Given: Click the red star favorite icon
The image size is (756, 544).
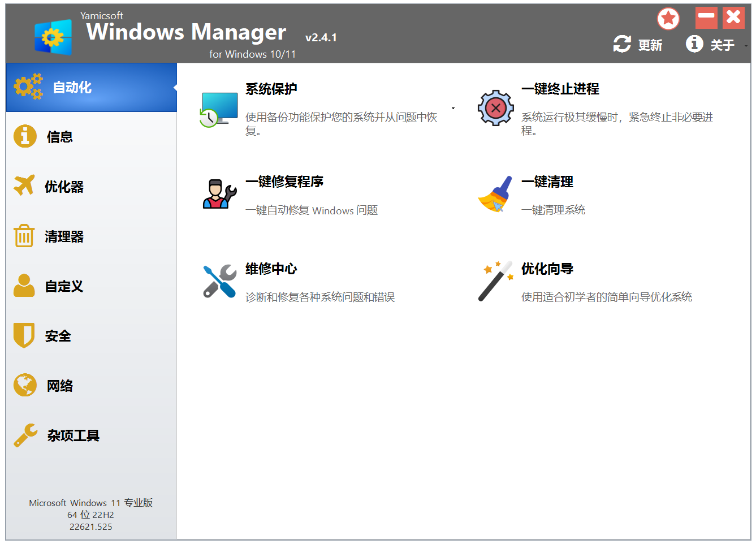Looking at the screenshot, I should pyautogui.click(x=668, y=19).
